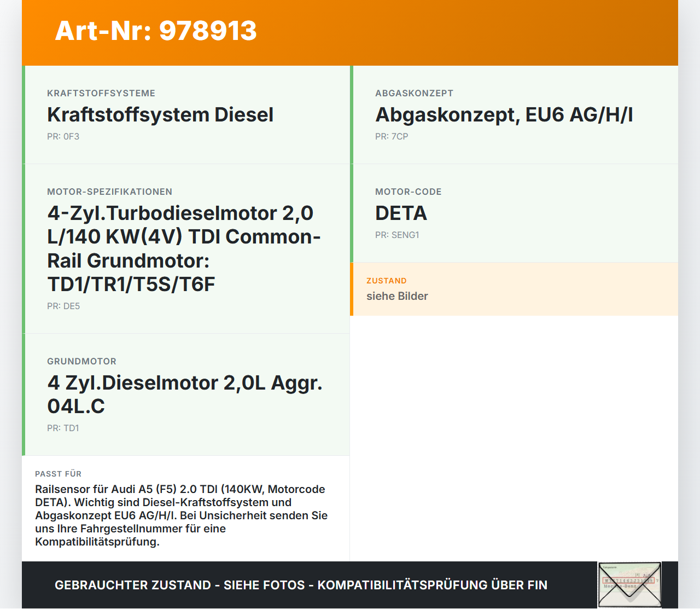Click the '4 Zyl.Dieselmotor 2,0L Aggr. 04L.C' title

click(x=185, y=395)
